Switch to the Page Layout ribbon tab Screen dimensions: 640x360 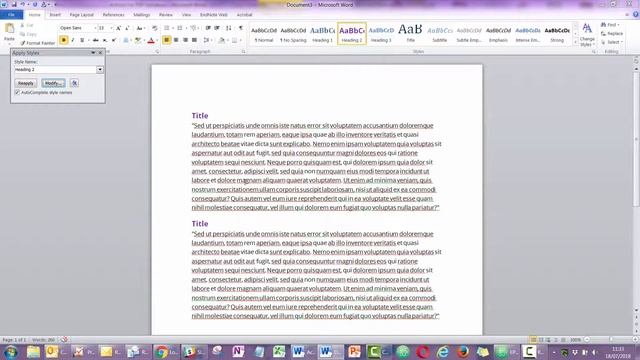[82, 15]
